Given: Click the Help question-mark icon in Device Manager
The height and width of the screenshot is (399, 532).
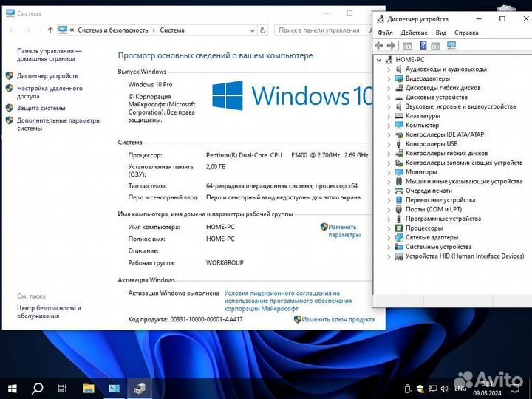Looking at the screenshot, I should pos(423,45).
